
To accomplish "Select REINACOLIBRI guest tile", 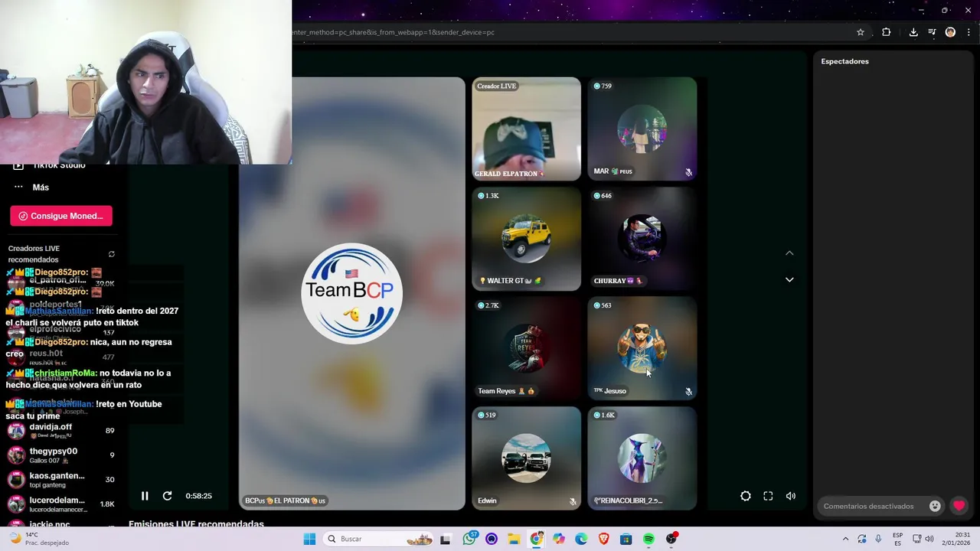I will [x=642, y=458].
